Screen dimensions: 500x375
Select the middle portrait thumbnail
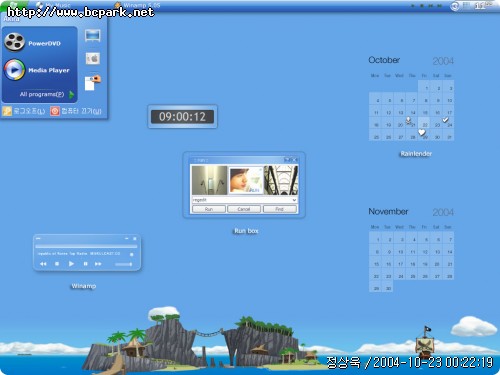tap(246, 180)
